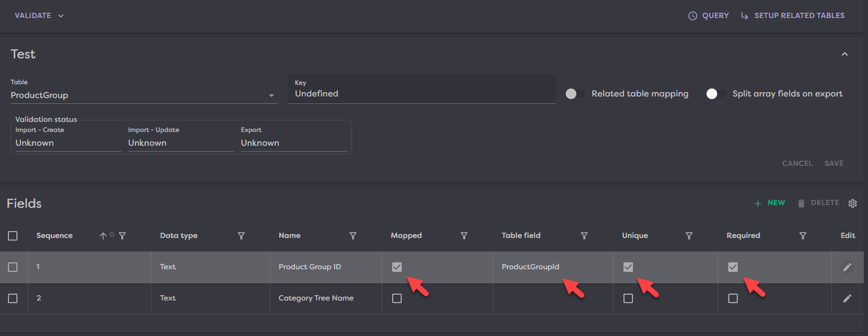Open the Query option
This screenshot has width=868, height=336.
709,16
